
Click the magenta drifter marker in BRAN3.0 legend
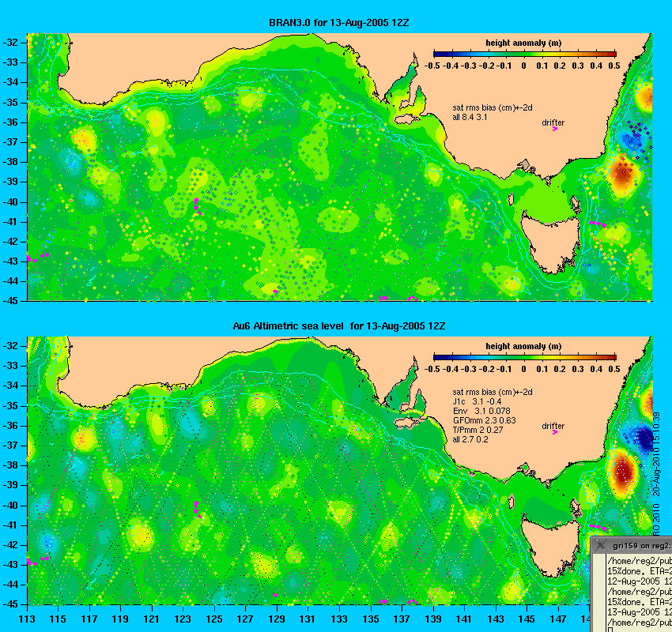pyautogui.click(x=554, y=129)
